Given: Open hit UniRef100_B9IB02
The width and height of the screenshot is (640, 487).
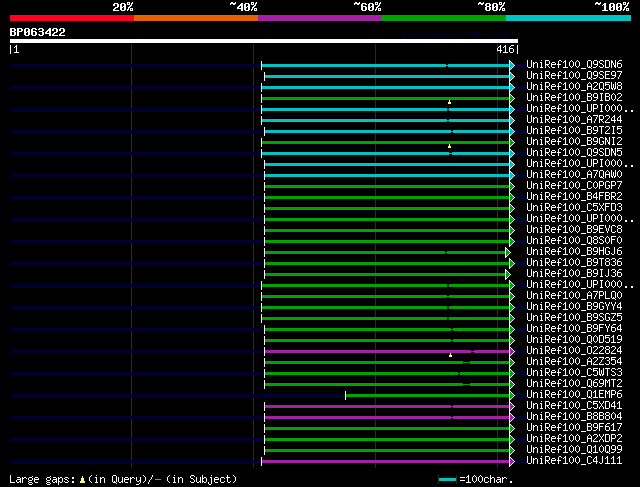Looking at the screenshot, I should click(x=574, y=98).
